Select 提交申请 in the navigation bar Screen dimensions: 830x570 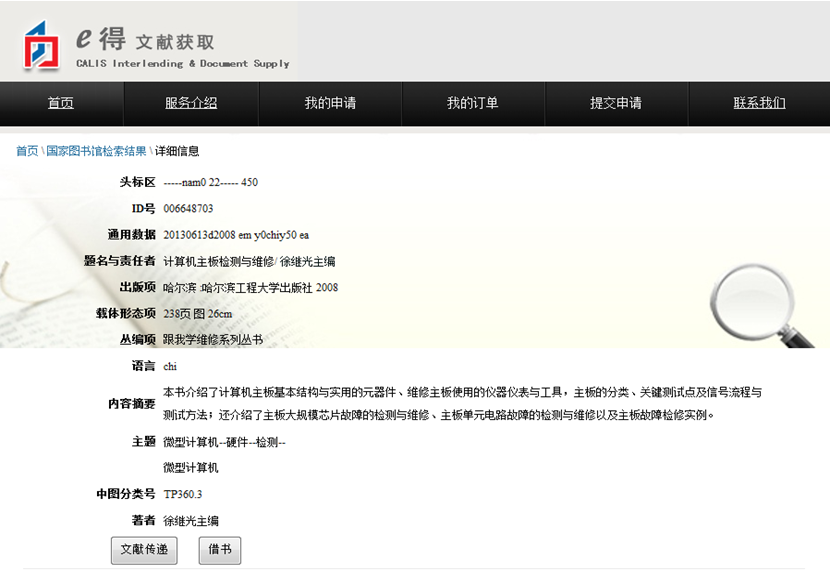pos(616,103)
